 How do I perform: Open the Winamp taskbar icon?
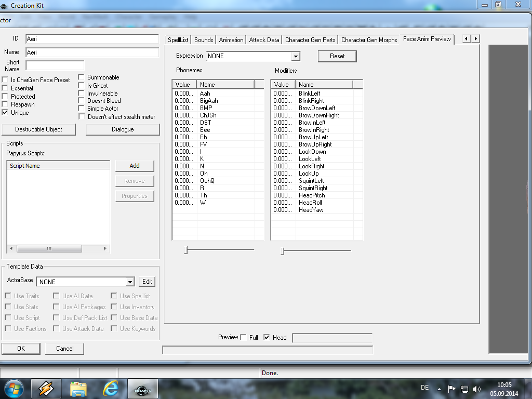click(x=46, y=389)
